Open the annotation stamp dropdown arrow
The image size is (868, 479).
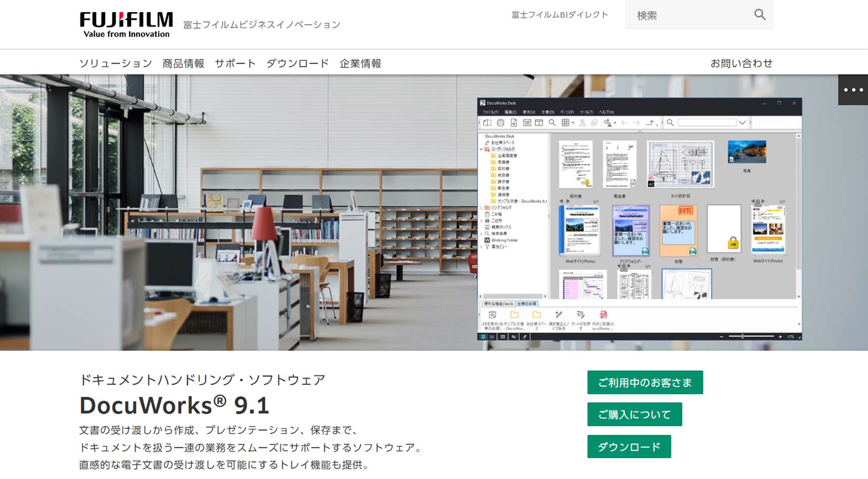point(615,123)
